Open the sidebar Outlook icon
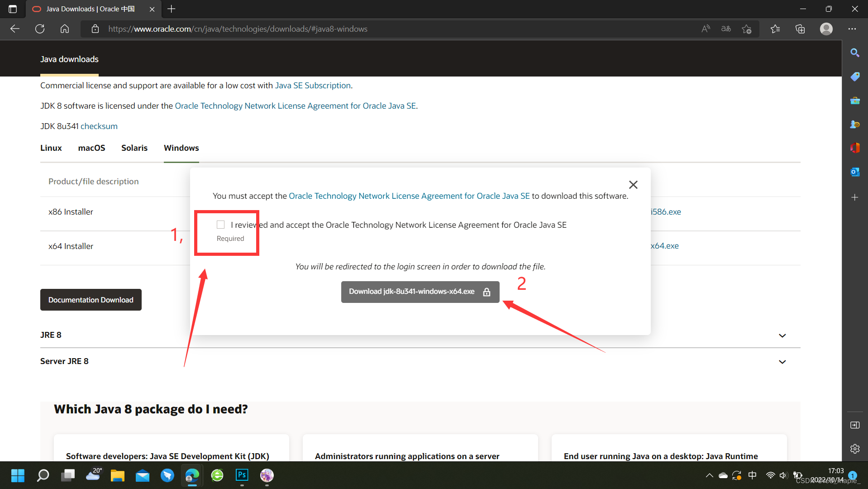 click(855, 172)
